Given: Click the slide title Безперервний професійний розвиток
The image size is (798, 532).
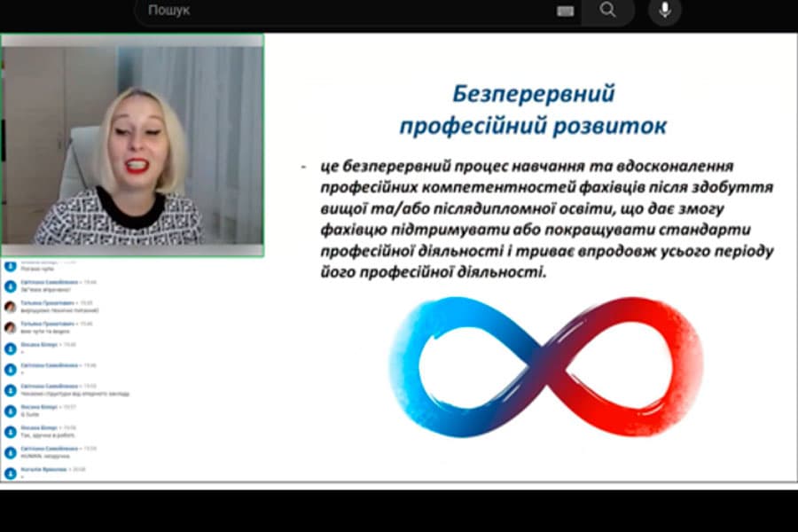Looking at the screenshot, I should (533, 109).
